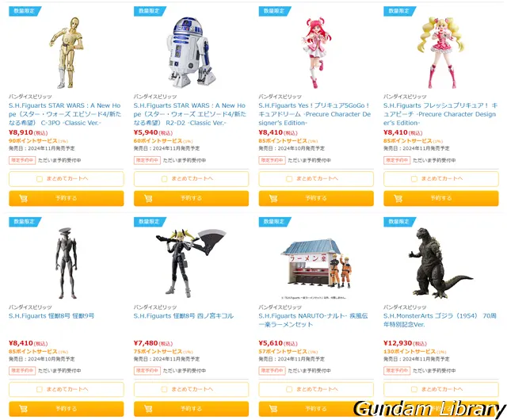This screenshot has height=420, width=507.
Task: Click the R2-D2 product image
Action: coord(191,52)
